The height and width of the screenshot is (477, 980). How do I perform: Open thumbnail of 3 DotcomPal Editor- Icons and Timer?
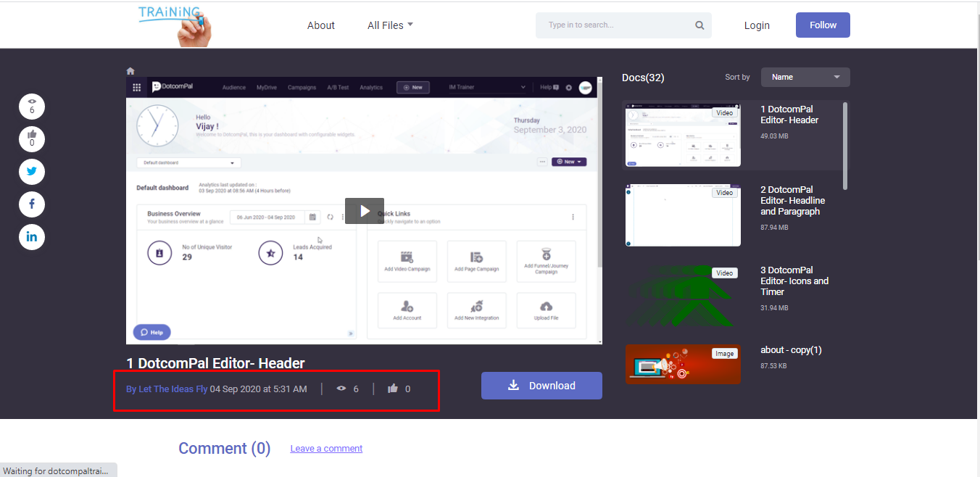coord(683,296)
